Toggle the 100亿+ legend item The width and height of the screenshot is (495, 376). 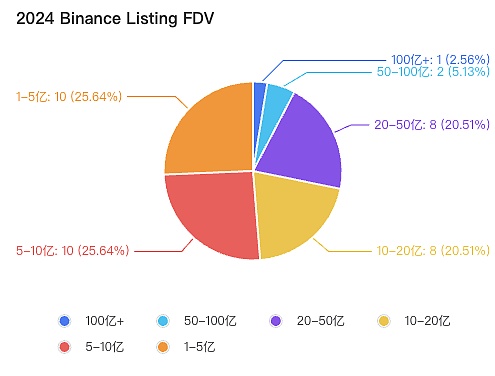pyautogui.click(x=91, y=321)
